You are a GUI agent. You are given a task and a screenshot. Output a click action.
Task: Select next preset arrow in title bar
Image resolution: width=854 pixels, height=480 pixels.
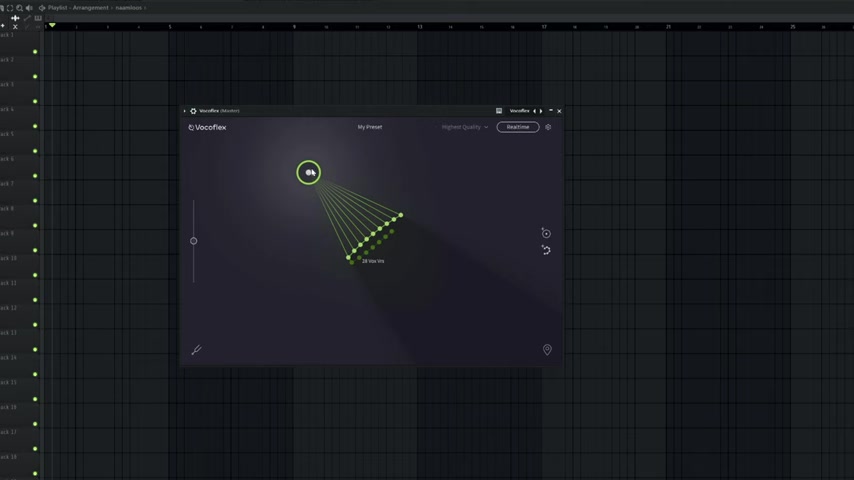point(541,111)
